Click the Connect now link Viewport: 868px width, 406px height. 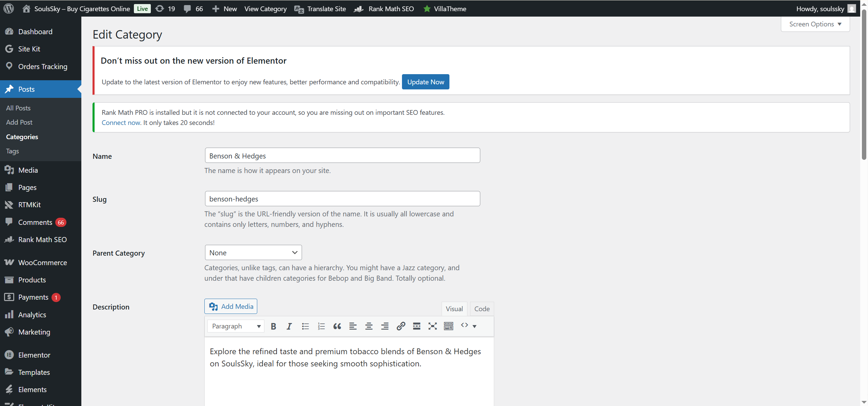click(121, 123)
